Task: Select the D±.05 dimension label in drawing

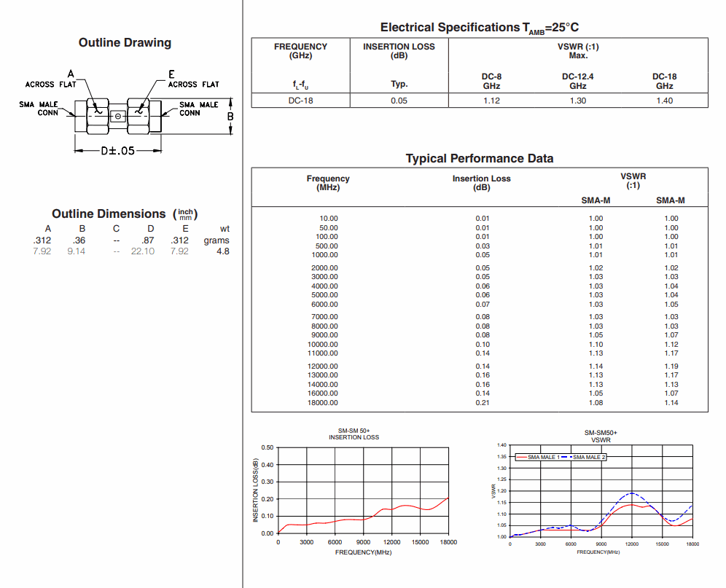Action: (x=117, y=151)
